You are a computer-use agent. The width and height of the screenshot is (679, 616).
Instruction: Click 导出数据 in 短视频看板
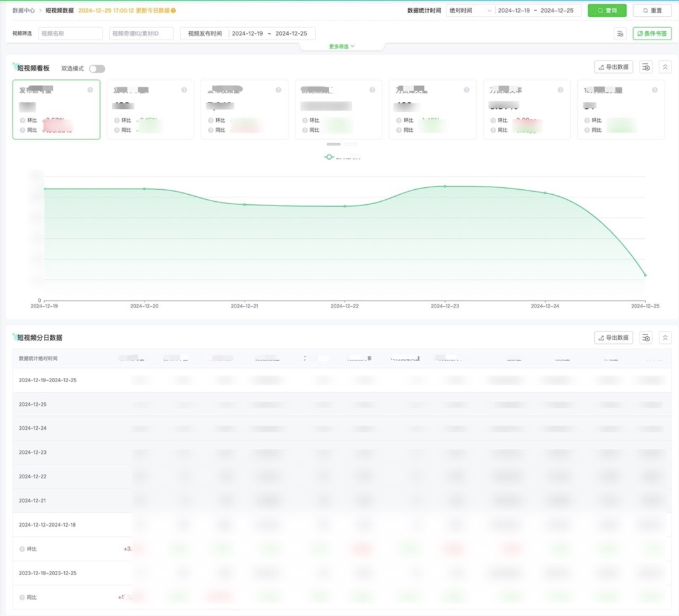[614, 67]
